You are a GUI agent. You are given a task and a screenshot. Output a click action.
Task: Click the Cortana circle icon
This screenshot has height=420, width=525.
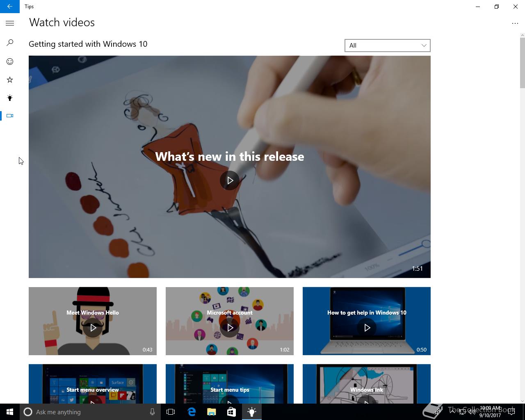[x=28, y=412]
